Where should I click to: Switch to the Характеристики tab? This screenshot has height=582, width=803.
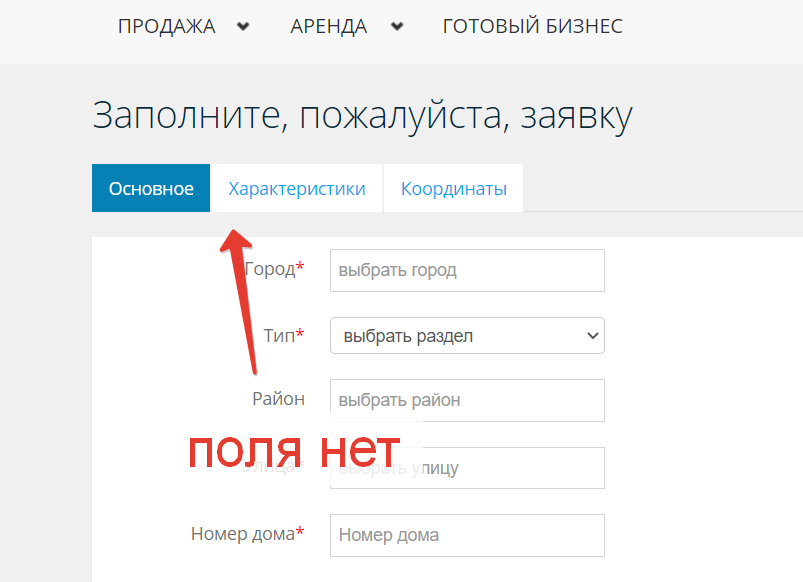(297, 188)
